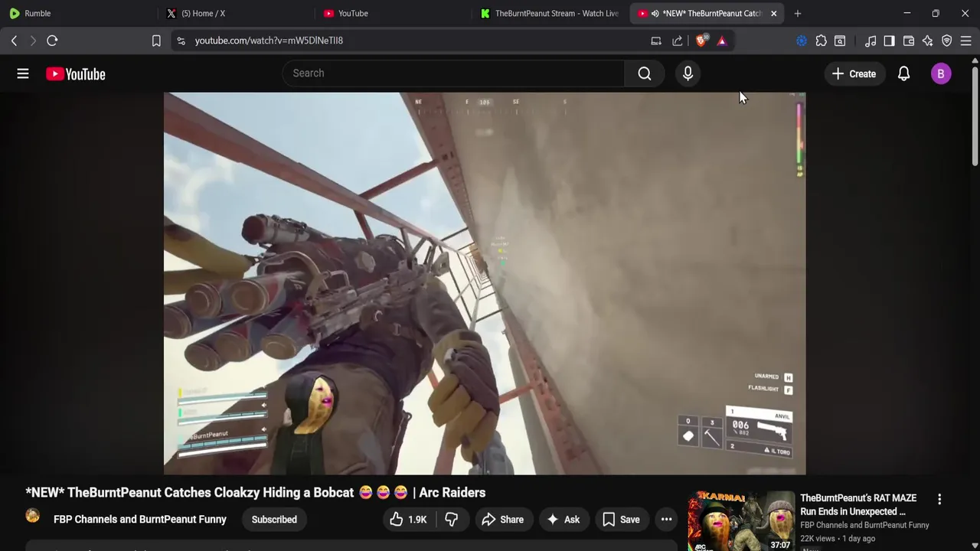Share the video

click(502, 520)
